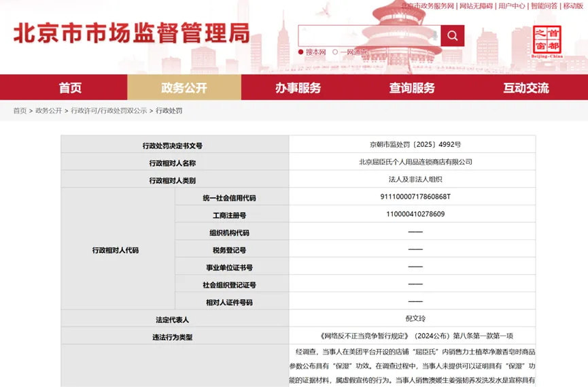Click the legal representative name 倪文玲
588x387 pixels.
[415, 318]
